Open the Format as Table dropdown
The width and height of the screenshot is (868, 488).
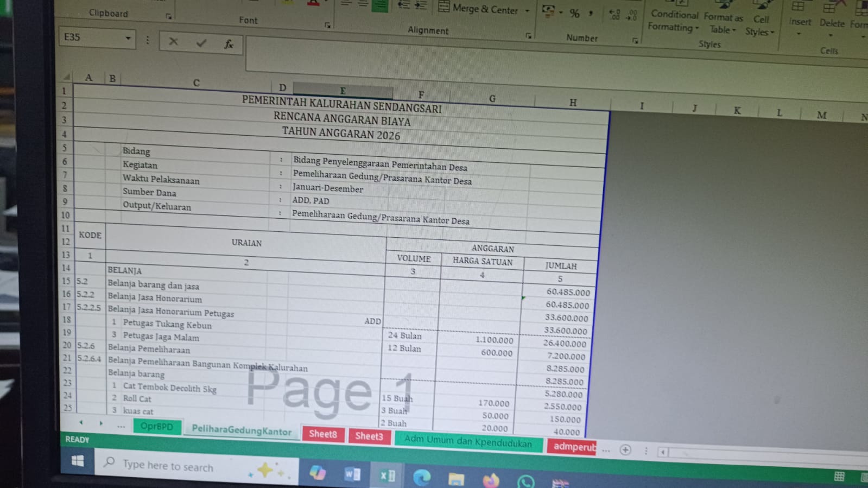(x=723, y=23)
